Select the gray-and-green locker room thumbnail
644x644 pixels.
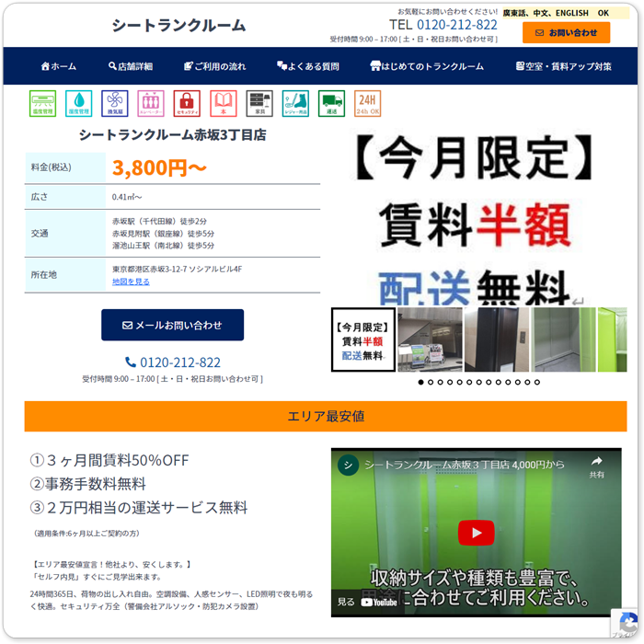tap(563, 339)
